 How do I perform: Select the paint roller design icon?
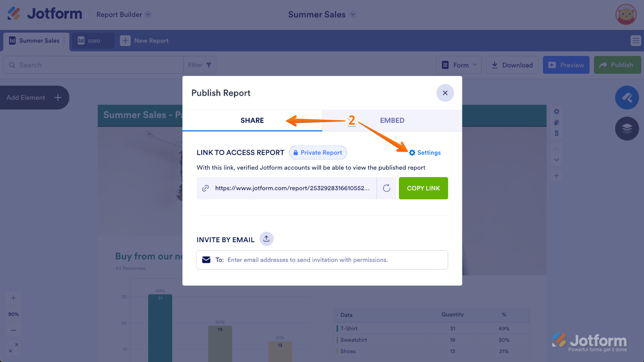point(627,97)
